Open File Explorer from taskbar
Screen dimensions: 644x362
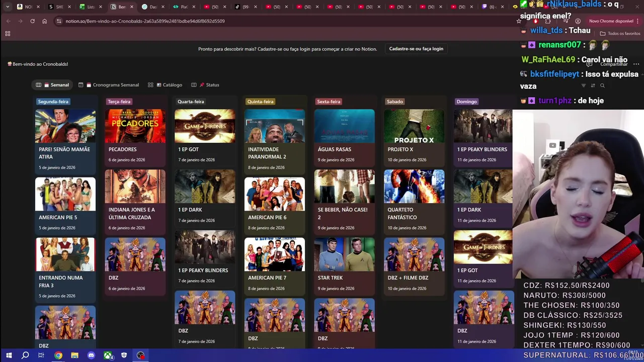tap(74, 355)
